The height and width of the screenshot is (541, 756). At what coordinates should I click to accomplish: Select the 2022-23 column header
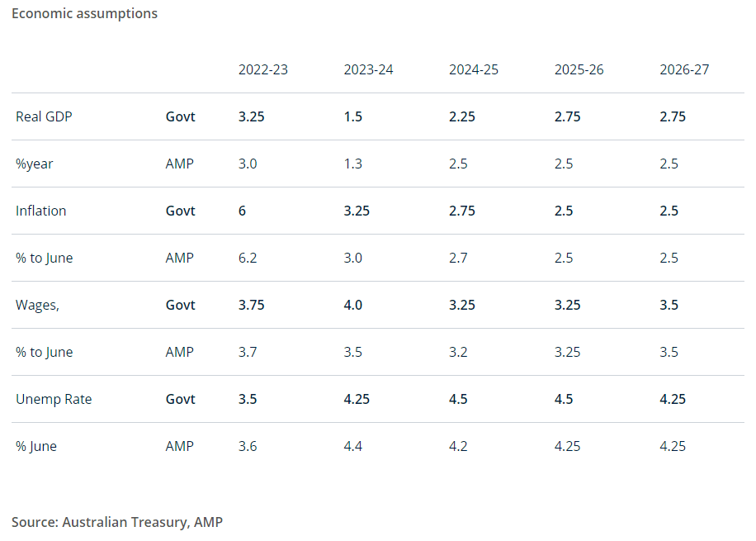(x=263, y=69)
